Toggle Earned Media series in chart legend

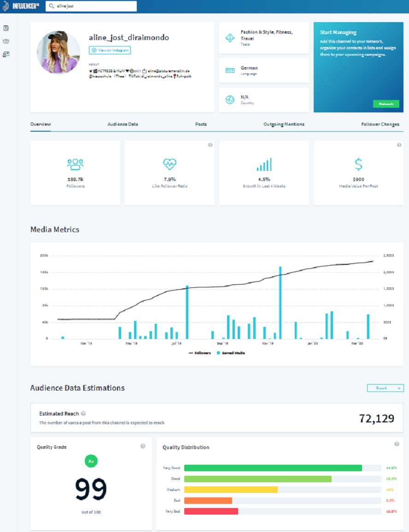click(231, 353)
